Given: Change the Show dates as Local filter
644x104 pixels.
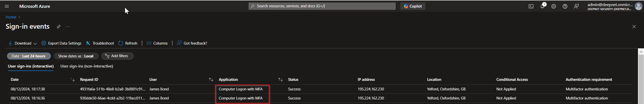Looking at the screenshot, I should pyautogui.click(x=76, y=56).
